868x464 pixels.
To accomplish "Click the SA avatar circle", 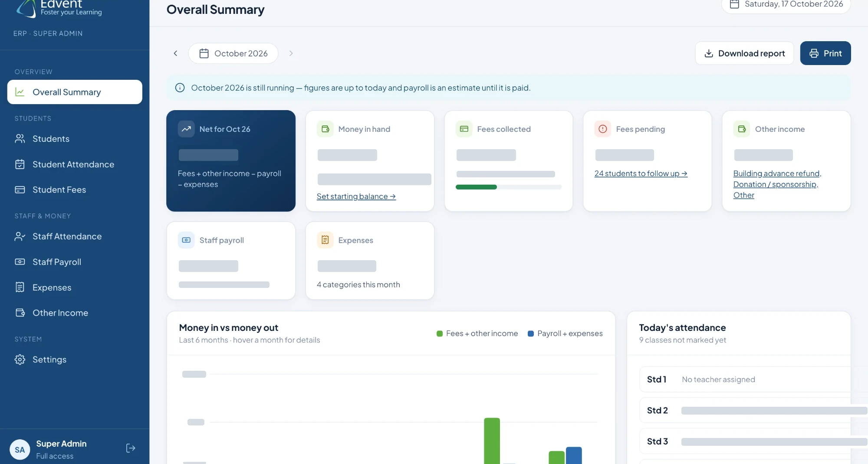I will [x=20, y=450].
